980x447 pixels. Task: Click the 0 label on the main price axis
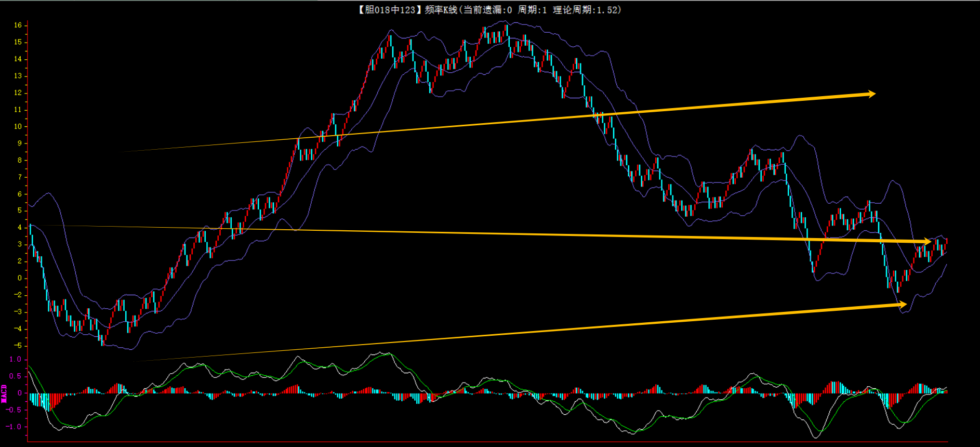click(20, 278)
